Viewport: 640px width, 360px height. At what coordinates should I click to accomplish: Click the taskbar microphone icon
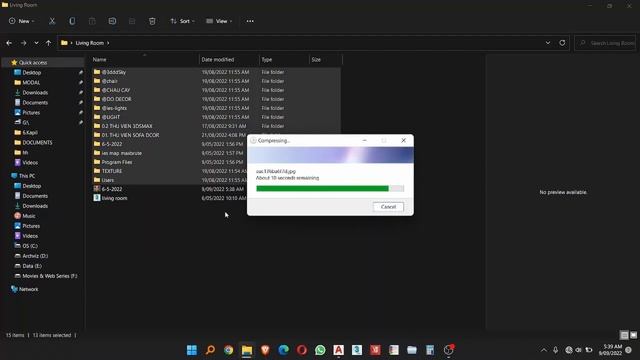coord(556,350)
